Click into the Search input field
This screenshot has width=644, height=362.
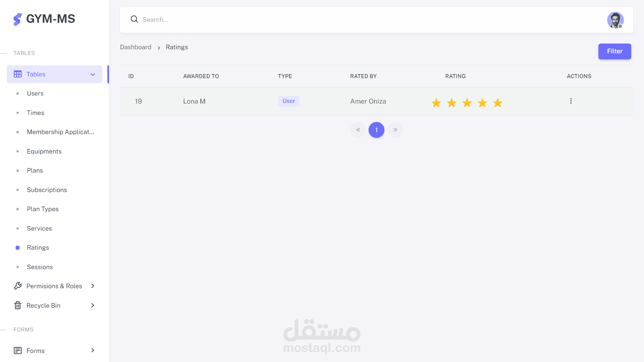point(302,19)
